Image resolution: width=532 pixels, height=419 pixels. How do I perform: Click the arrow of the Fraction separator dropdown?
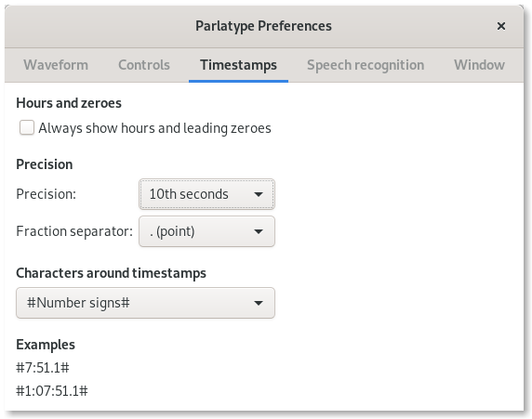pos(259,232)
